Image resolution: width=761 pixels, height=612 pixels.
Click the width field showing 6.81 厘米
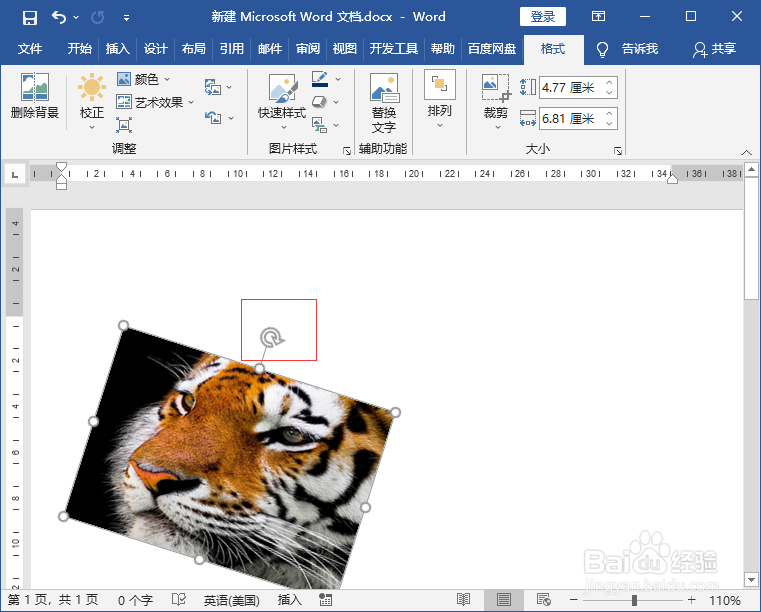pyautogui.click(x=571, y=118)
